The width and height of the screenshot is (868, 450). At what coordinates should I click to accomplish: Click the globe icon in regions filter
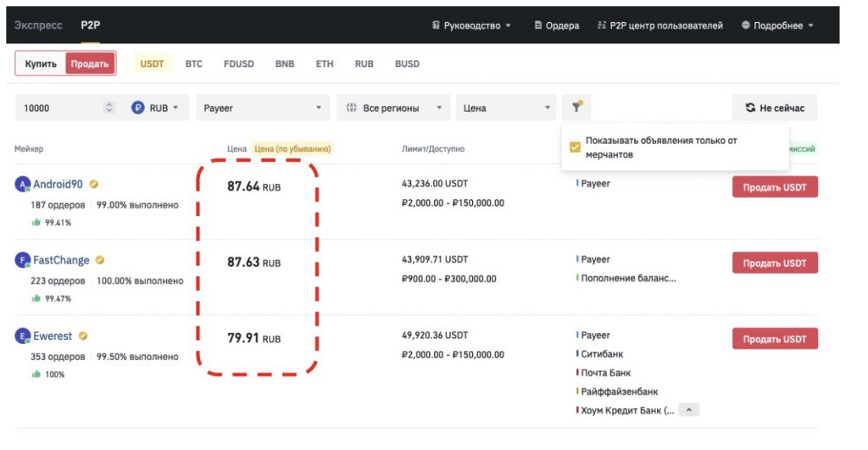click(352, 108)
